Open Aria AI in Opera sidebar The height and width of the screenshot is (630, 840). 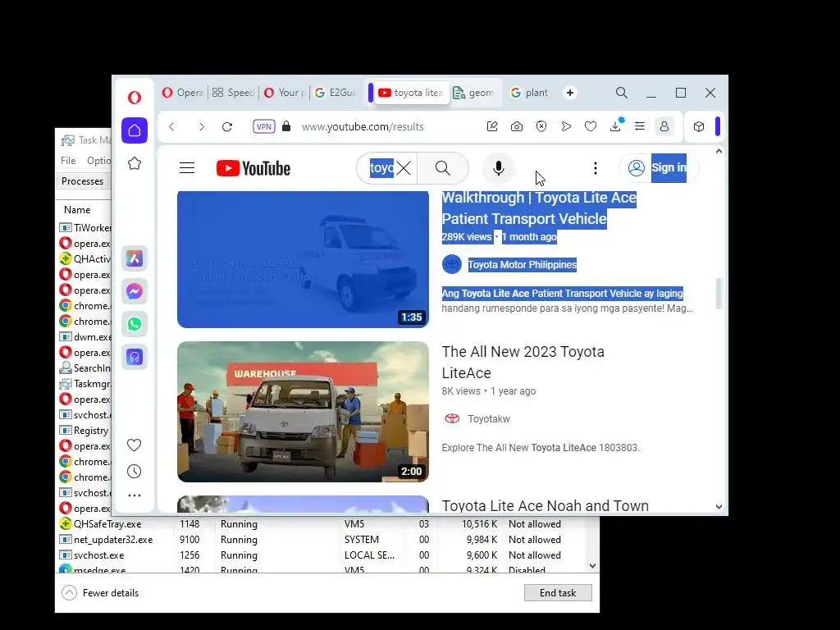tap(135, 258)
